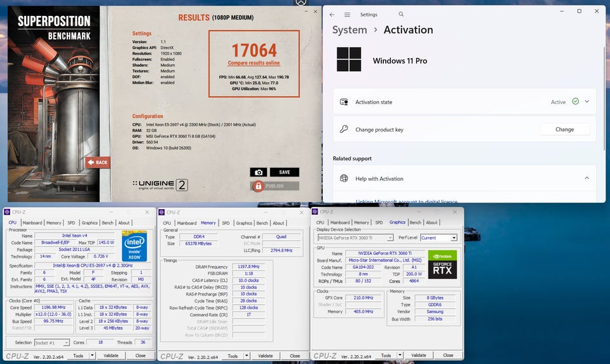Click Validate button in right CPU-Z window
This screenshot has height=364, width=610.
coord(419,356)
